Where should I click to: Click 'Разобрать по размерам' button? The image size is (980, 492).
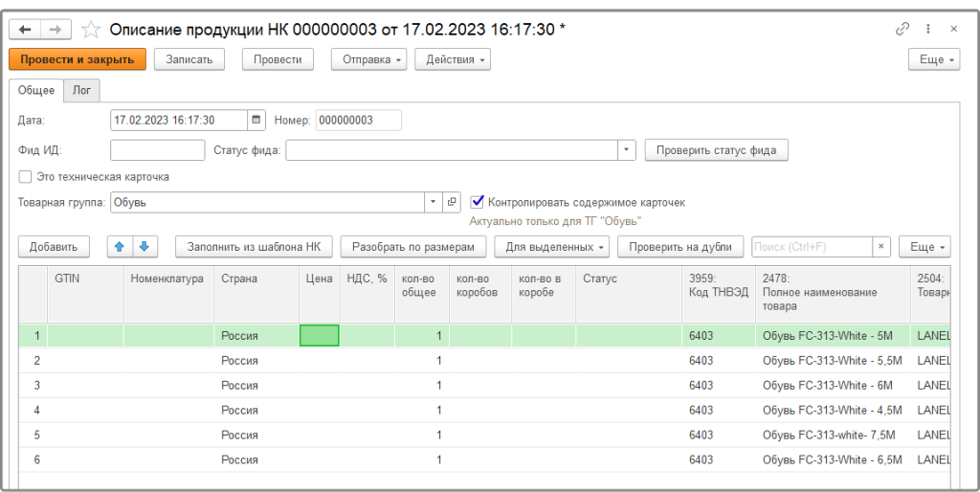pyautogui.click(x=413, y=246)
